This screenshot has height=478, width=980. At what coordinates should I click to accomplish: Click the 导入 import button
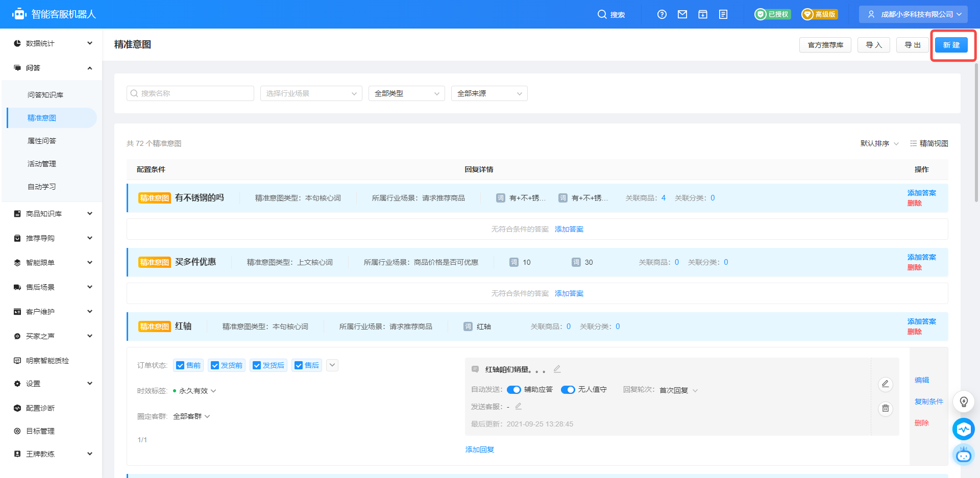pos(874,45)
